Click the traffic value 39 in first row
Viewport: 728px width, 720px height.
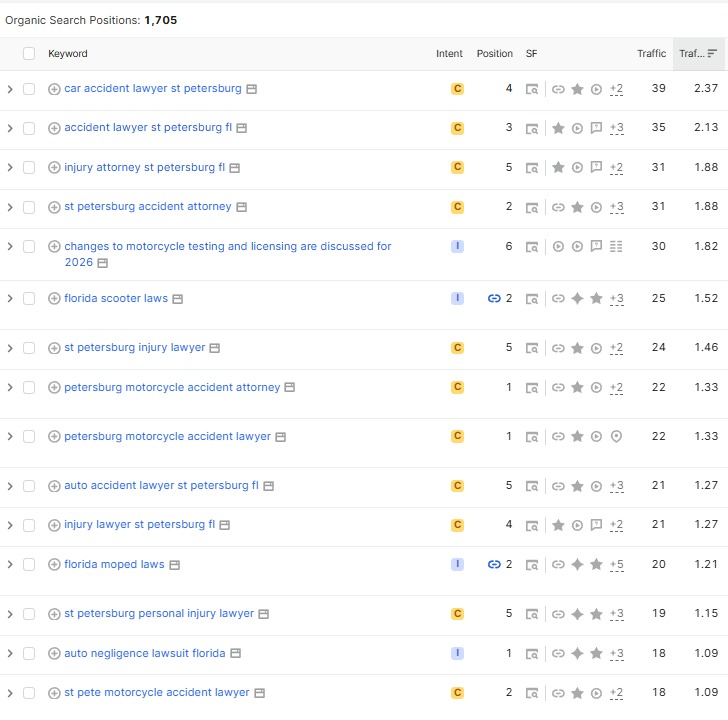point(658,88)
